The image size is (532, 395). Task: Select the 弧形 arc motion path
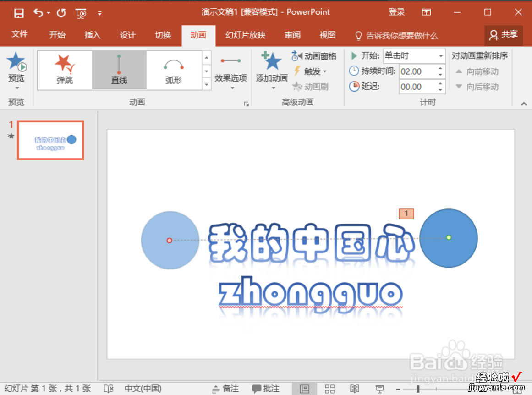[173, 70]
